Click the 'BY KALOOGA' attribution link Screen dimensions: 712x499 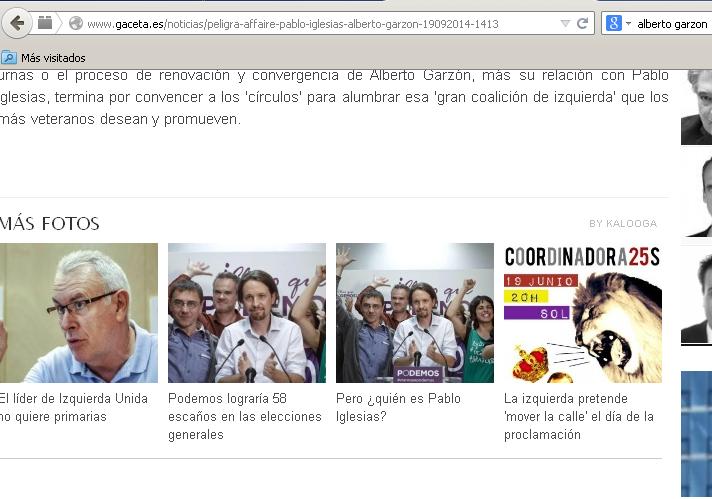622,223
